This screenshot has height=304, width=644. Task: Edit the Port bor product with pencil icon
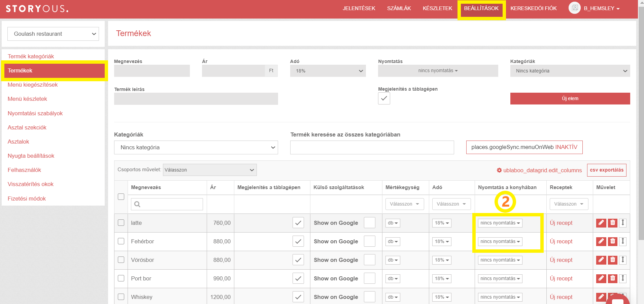coord(601,278)
